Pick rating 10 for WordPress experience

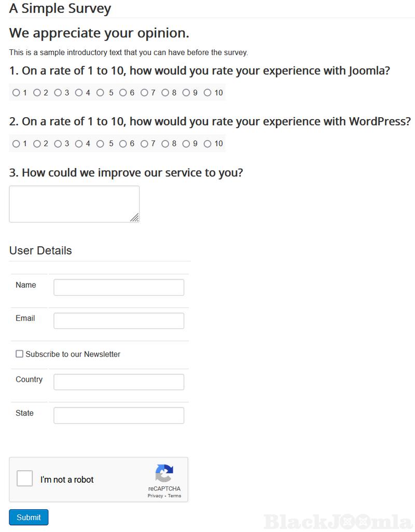click(x=208, y=144)
